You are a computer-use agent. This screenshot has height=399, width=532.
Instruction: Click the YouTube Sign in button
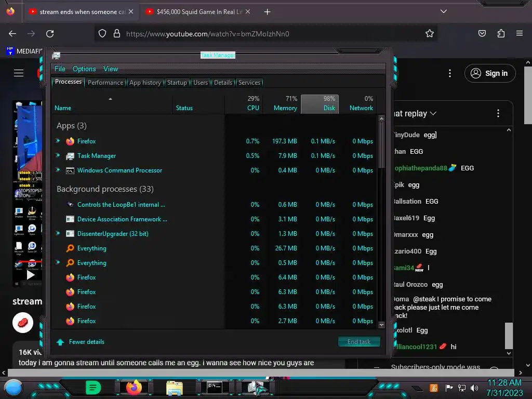click(490, 73)
